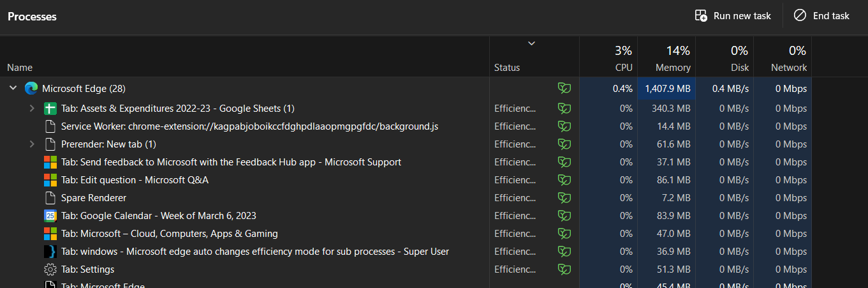Click the 0.4 MB/s disk value
Screen dimensions: 868x288
[731, 89]
